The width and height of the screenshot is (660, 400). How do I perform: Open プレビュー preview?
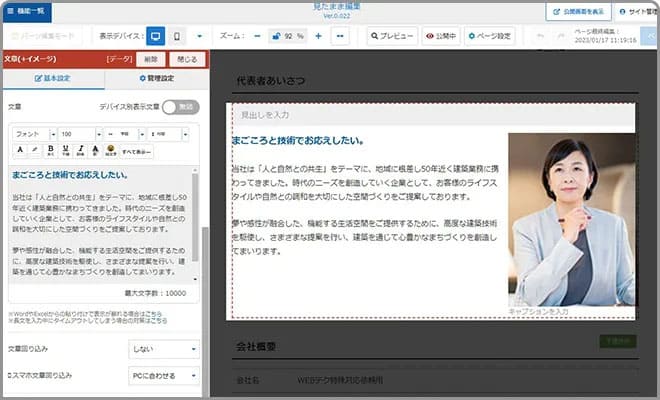(x=392, y=36)
